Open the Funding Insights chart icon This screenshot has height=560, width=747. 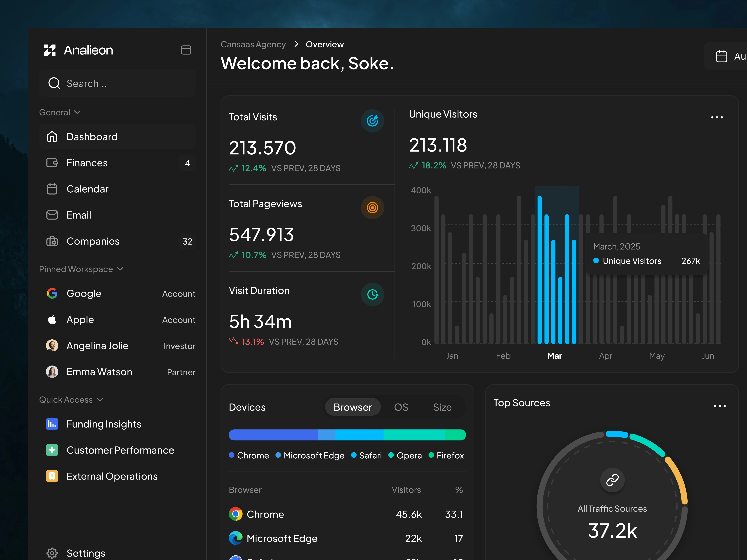click(52, 424)
